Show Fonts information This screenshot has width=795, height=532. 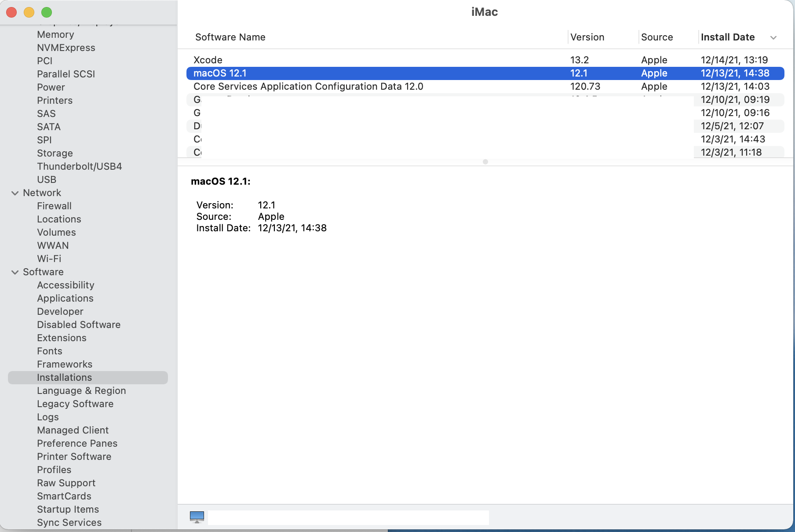click(x=50, y=351)
